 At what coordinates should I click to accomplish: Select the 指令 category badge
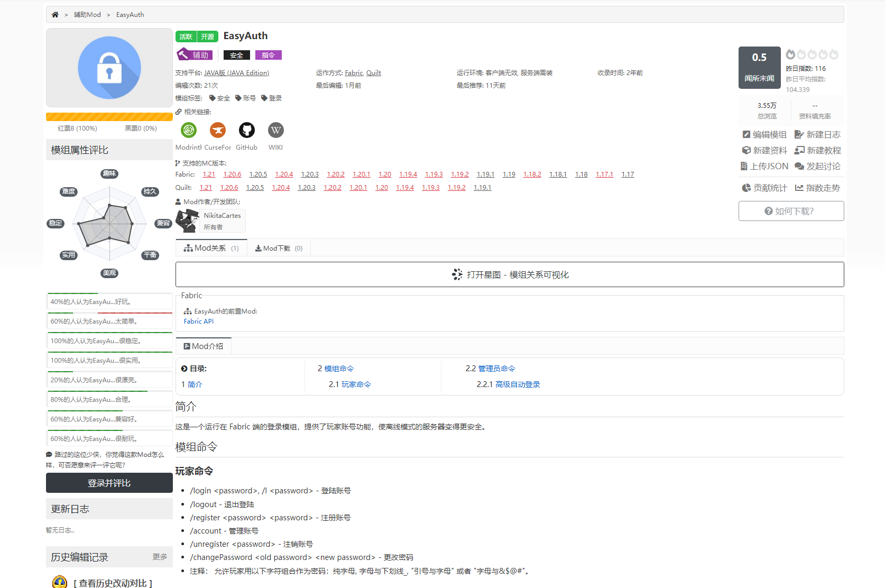coord(269,55)
